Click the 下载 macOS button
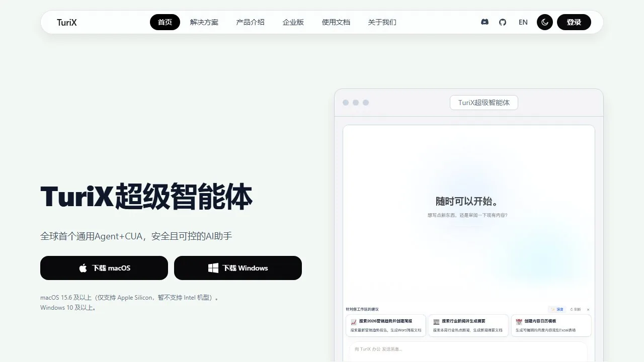Screen dimensions: 644x362 [104, 268]
